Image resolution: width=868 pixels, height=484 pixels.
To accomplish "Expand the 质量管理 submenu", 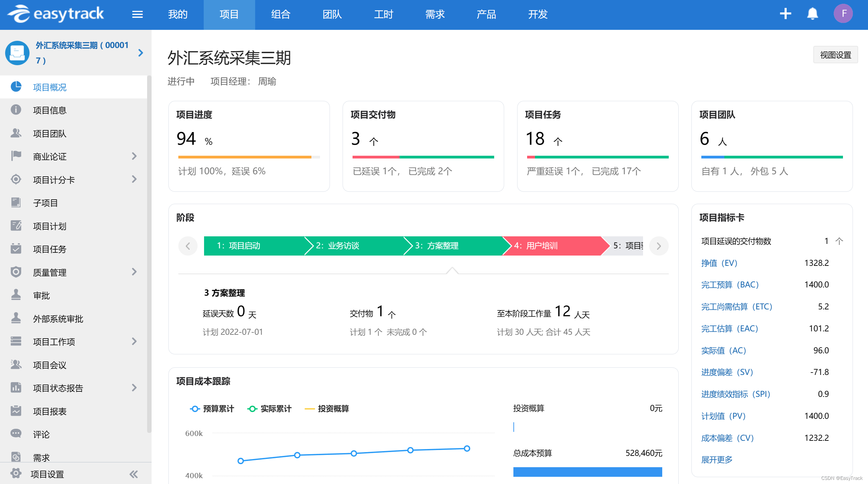I will 134,272.
